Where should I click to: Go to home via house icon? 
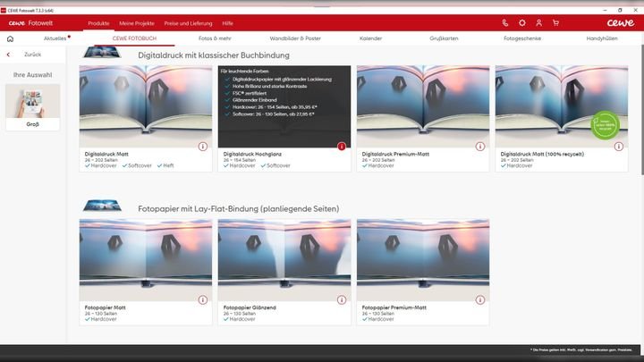point(10,38)
